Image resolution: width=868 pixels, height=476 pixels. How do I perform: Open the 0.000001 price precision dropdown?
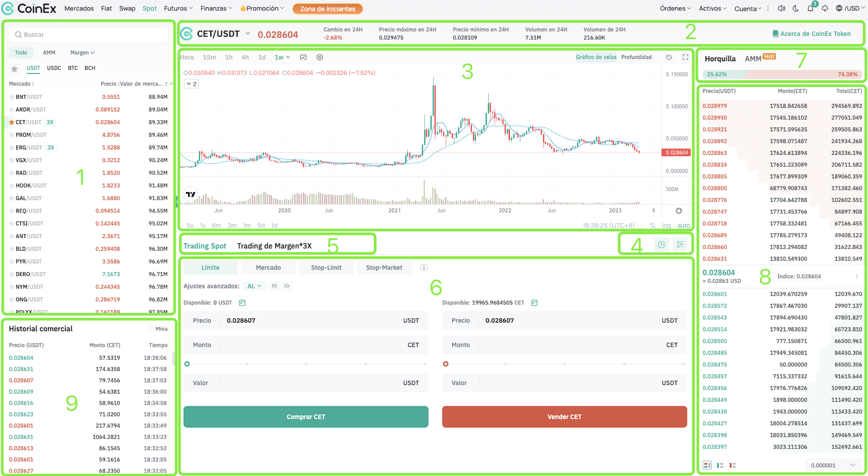point(833,465)
